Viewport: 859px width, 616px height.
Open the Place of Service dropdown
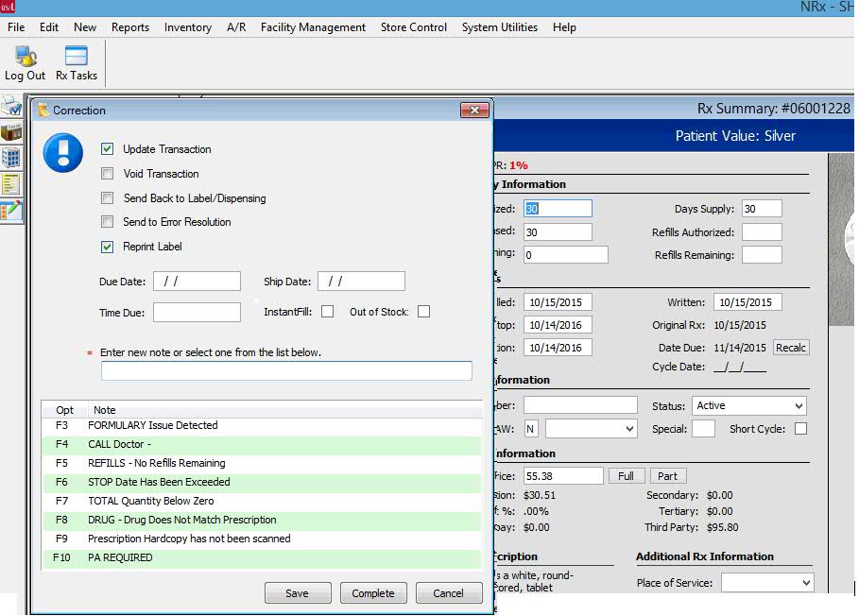point(767,583)
